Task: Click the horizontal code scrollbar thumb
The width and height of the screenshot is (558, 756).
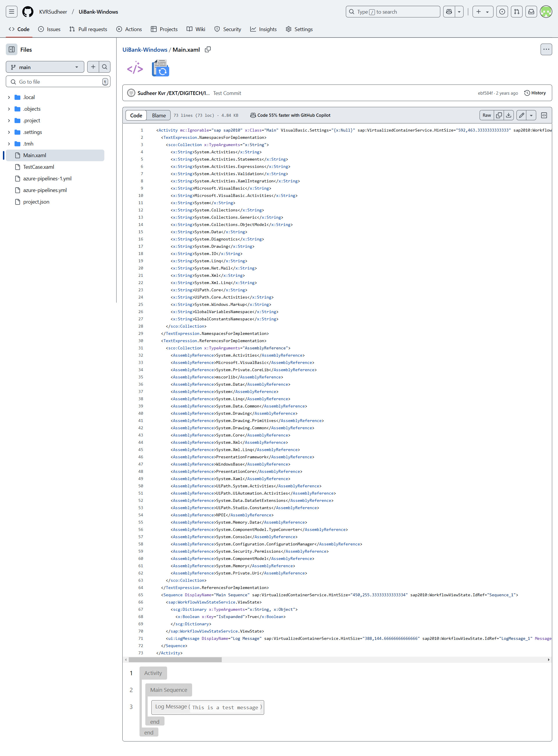Action: (x=175, y=660)
